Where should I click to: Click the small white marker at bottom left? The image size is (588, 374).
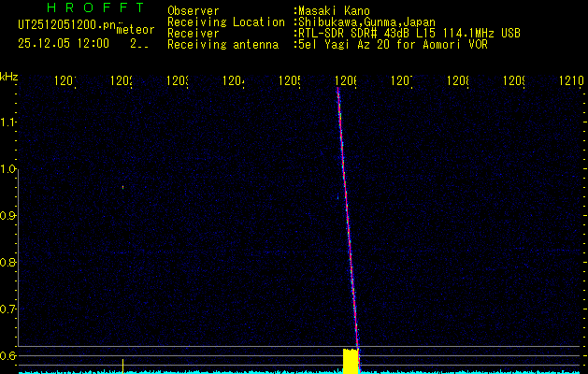click(122, 364)
